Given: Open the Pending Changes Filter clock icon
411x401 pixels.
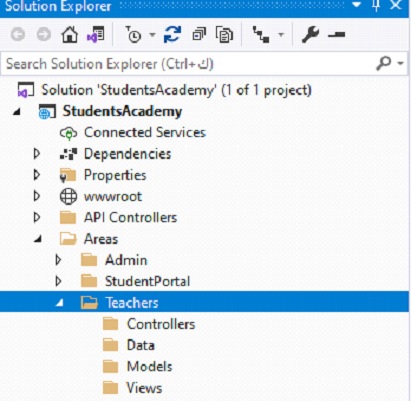Looking at the screenshot, I should tap(133, 34).
